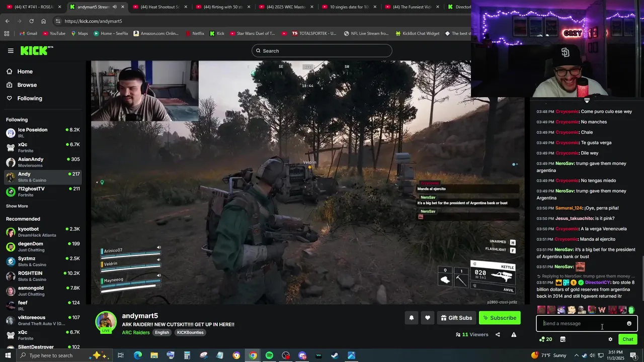Click the green Subscribe button
644x362 pixels.
500,318
